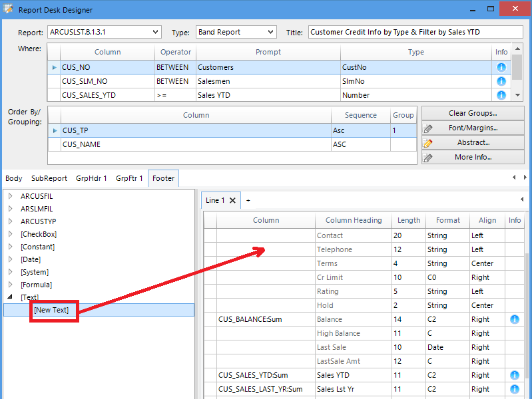Click info icon on CUS_SALES_YTD:Sum row
Image resolution: width=532 pixels, height=399 pixels.
(515, 375)
